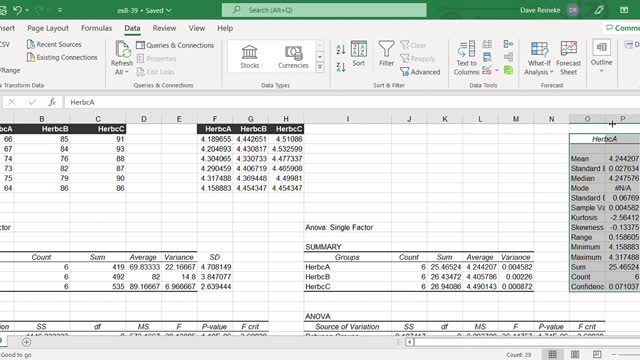This screenshot has width=640, height=360.
Task: Select the Data ribbon tab
Action: pyautogui.click(x=132, y=28)
